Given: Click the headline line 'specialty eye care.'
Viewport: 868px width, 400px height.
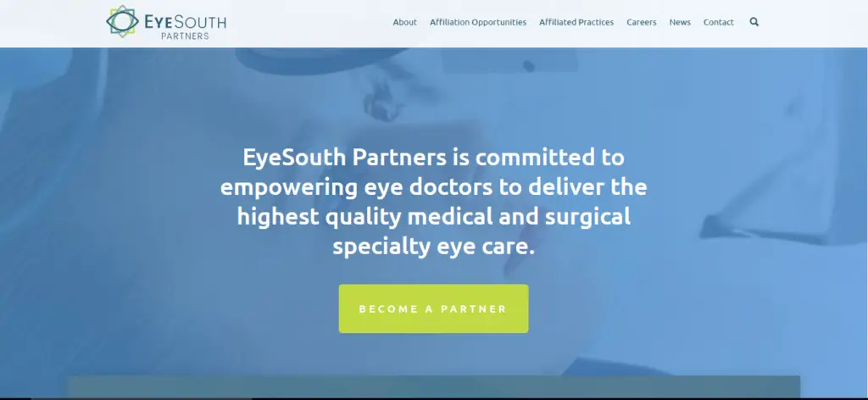Looking at the screenshot, I should 433,247.
